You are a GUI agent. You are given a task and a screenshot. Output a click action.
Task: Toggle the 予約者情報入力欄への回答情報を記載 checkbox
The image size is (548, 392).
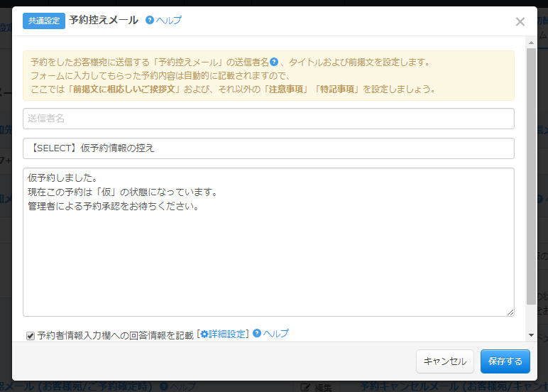tap(31, 336)
